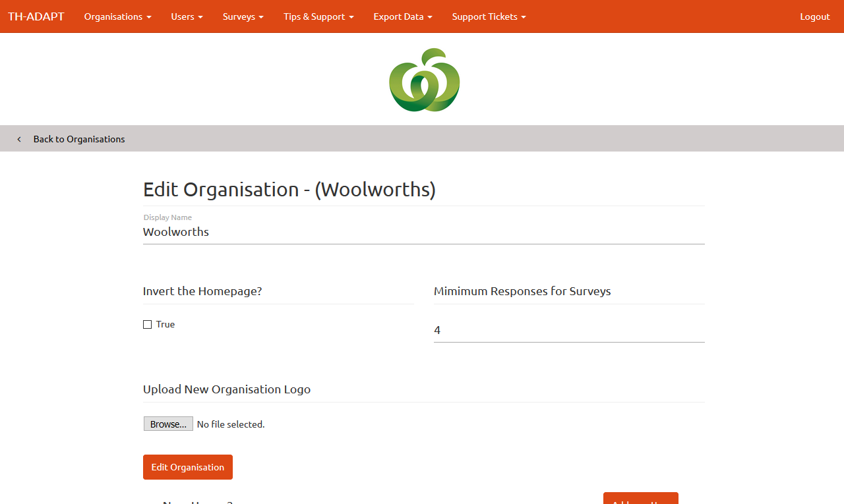This screenshot has height=504, width=844.
Task: Focus the Display Name field
Action: pos(424,232)
